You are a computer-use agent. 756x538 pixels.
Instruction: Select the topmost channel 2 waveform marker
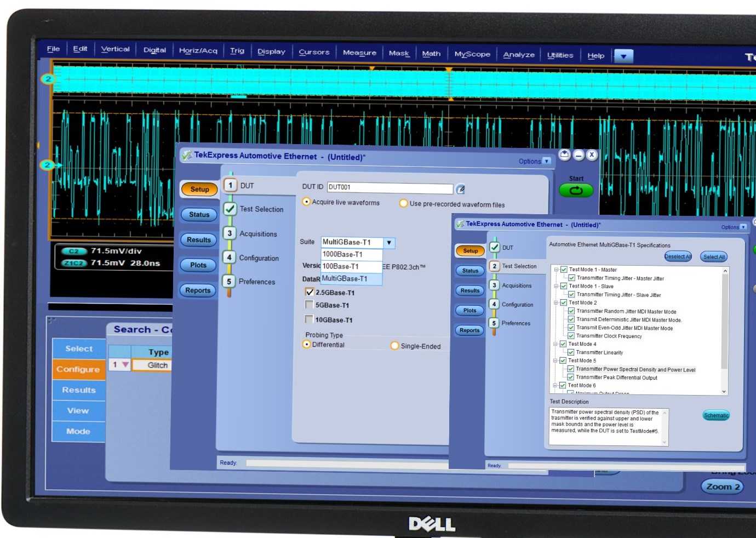tap(48, 79)
